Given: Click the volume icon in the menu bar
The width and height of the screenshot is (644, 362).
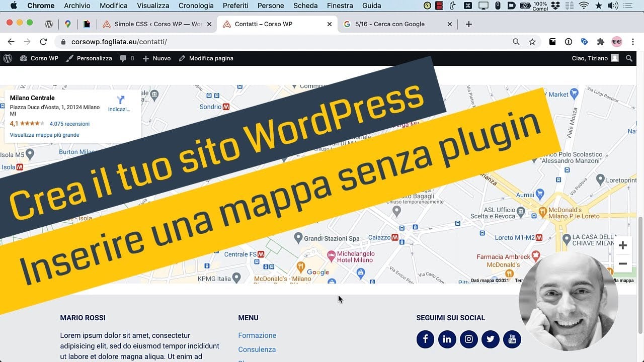Looking at the screenshot, I should 613,6.
